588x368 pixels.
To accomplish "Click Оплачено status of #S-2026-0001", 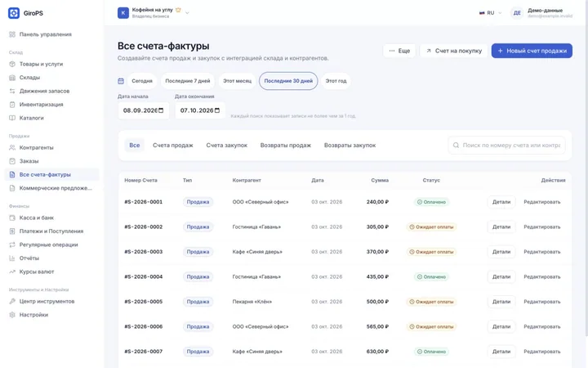I will tap(431, 202).
